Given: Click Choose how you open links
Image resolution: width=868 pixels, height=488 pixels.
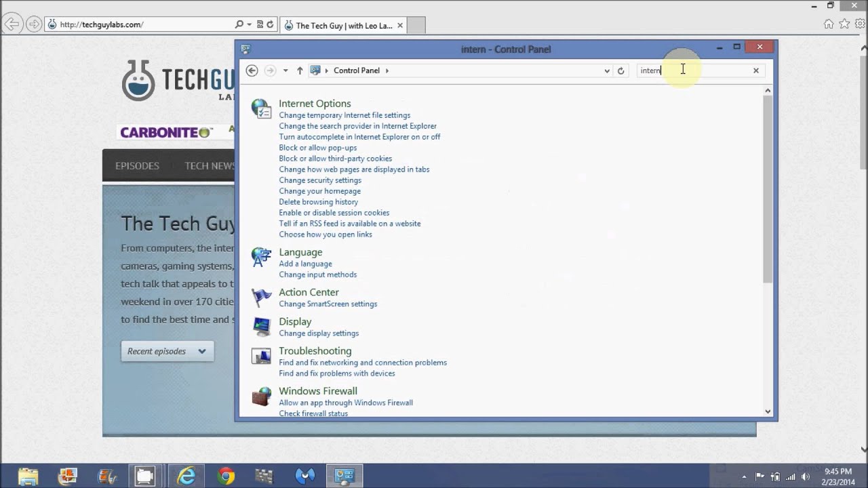Looking at the screenshot, I should pyautogui.click(x=325, y=235).
